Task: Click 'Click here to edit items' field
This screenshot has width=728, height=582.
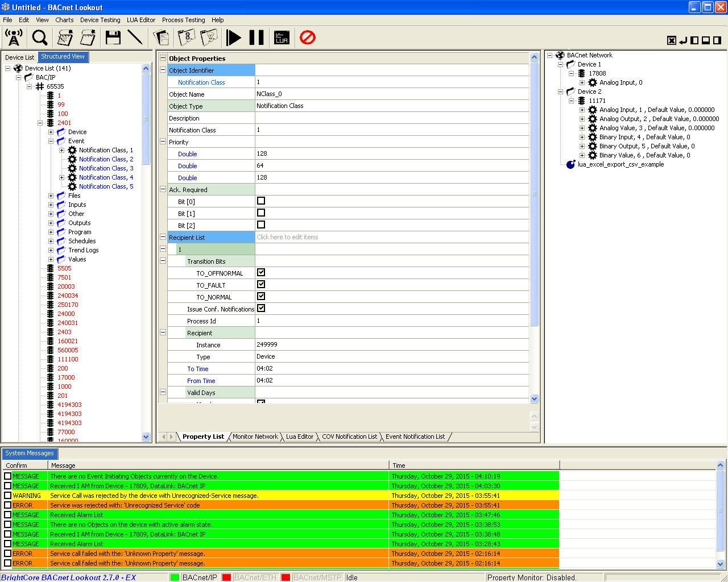Action: [x=287, y=237]
